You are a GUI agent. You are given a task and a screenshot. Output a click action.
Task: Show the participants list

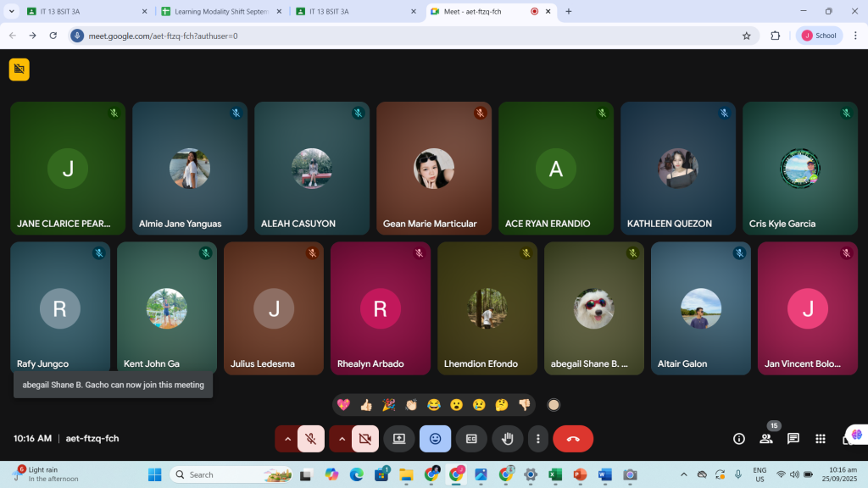[766, 439]
